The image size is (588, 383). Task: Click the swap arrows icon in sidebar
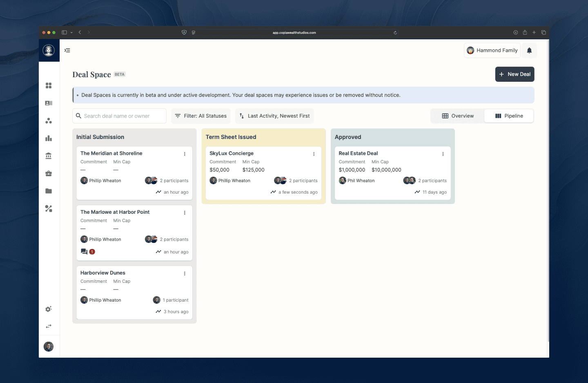coord(49,326)
